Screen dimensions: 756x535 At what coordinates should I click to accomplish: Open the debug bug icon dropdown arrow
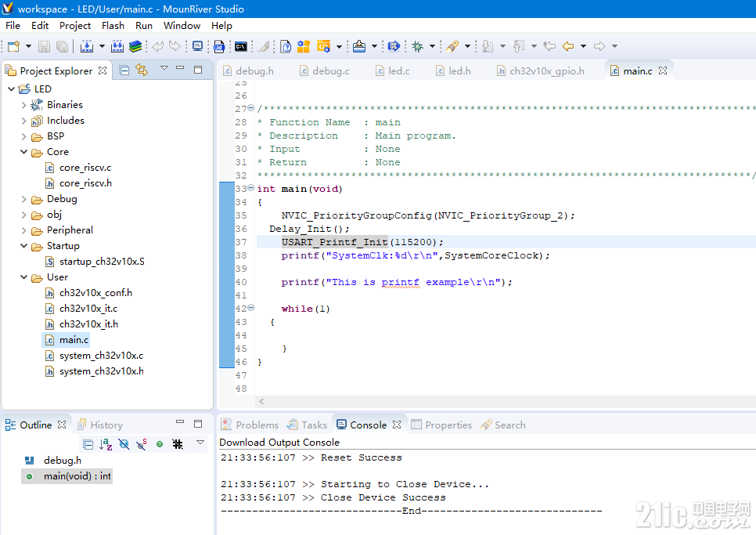pyautogui.click(x=432, y=46)
